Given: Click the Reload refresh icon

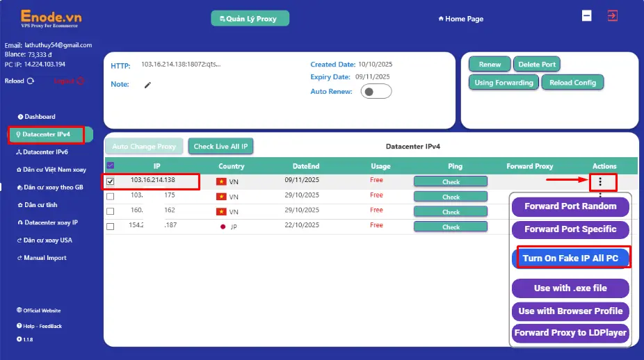Looking at the screenshot, I should [30, 81].
